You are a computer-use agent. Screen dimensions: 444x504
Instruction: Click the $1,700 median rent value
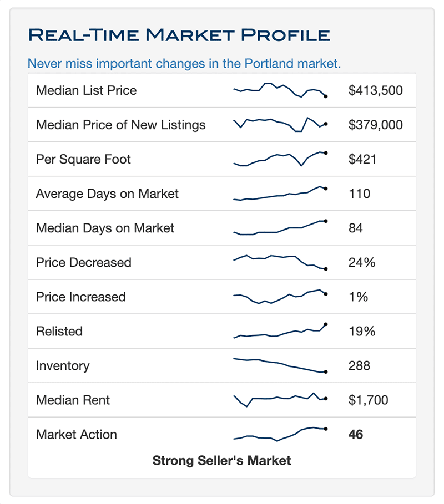(x=368, y=400)
